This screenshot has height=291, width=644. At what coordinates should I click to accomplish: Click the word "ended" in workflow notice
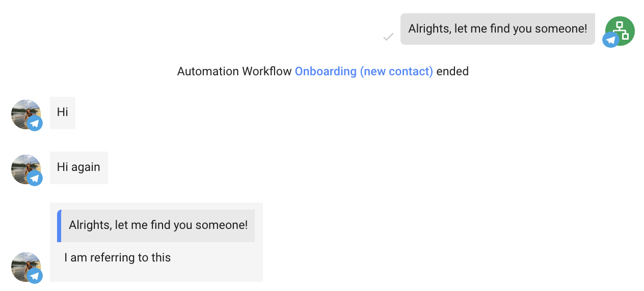tap(452, 71)
